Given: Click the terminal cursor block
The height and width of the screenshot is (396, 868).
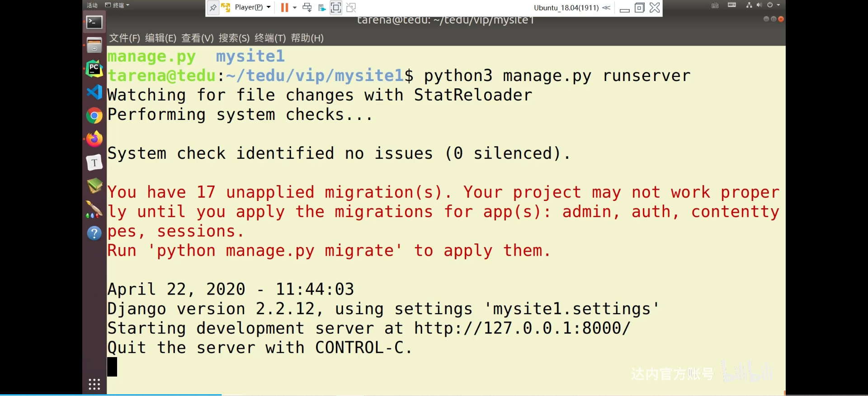Looking at the screenshot, I should coord(112,367).
